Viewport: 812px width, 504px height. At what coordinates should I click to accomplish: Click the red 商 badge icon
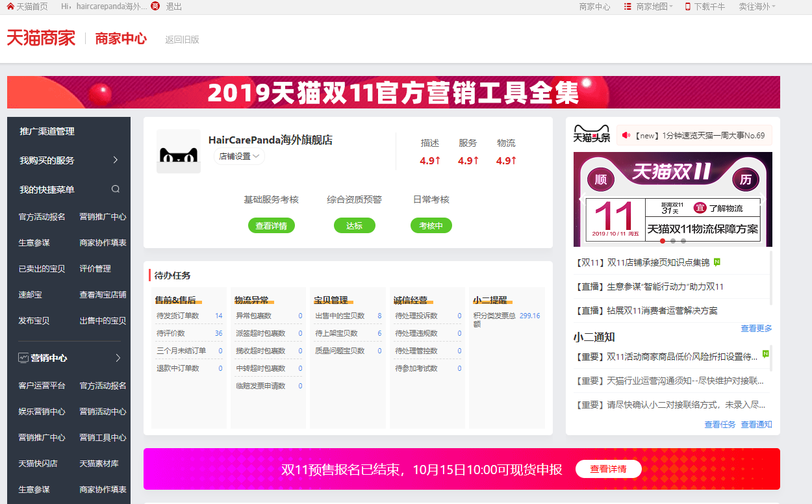155,6
